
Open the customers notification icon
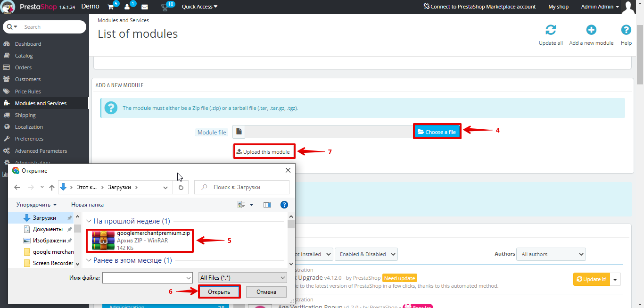pos(128,7)
